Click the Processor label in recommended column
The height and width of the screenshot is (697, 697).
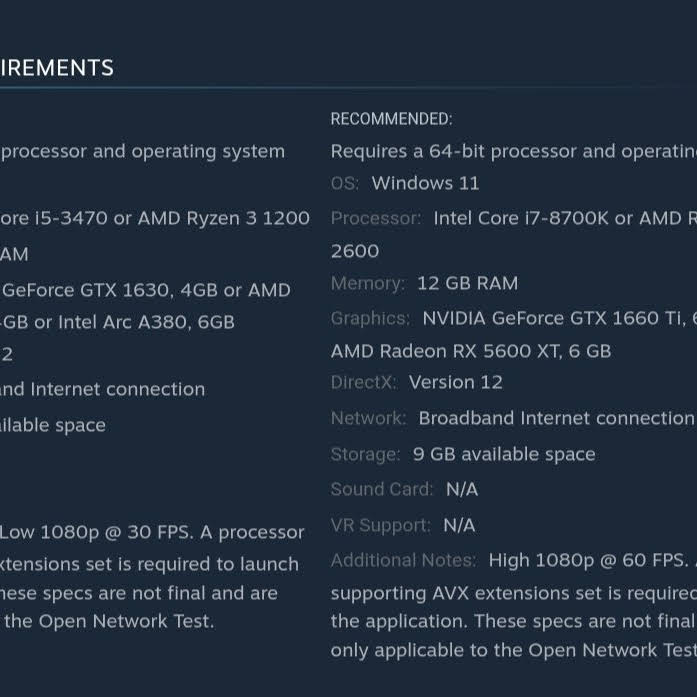[376, 218]
